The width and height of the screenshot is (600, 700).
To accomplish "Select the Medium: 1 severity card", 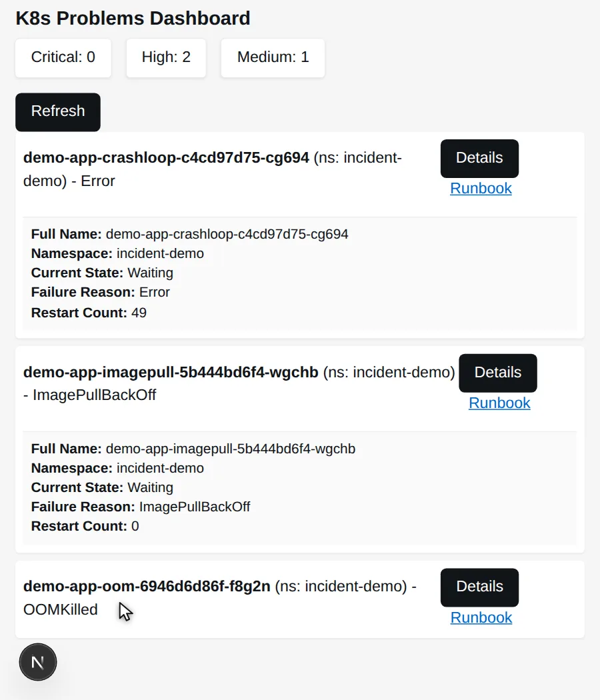I will [273, 57].
